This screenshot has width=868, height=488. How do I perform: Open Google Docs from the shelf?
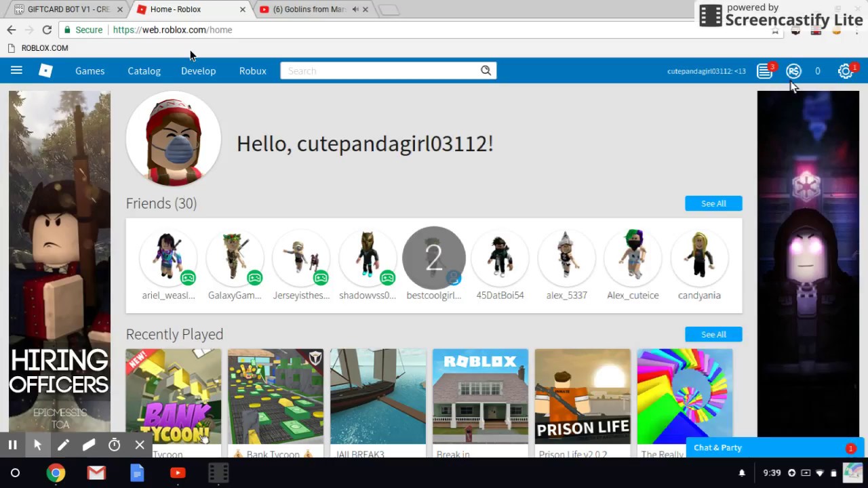point(137,473)
